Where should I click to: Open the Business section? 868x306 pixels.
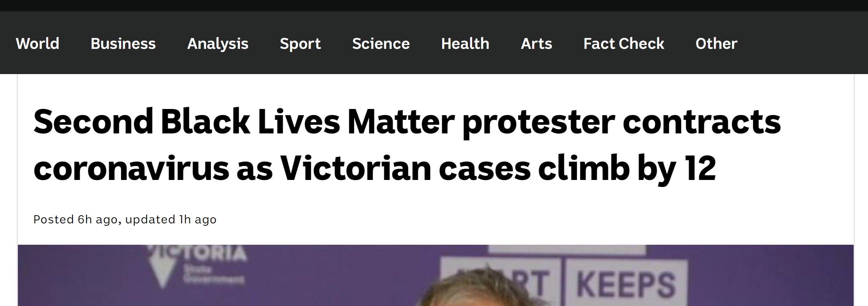123,44
